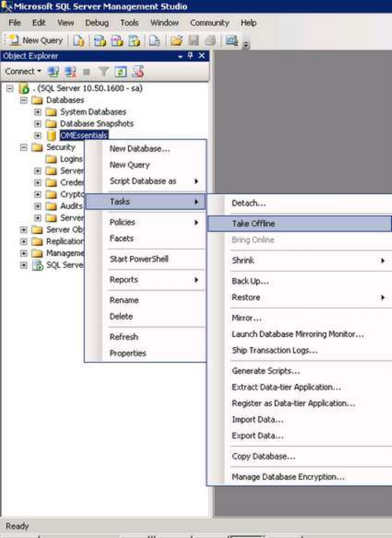
Task: Expand the OMEssentials database node
Action: (37, 136)
